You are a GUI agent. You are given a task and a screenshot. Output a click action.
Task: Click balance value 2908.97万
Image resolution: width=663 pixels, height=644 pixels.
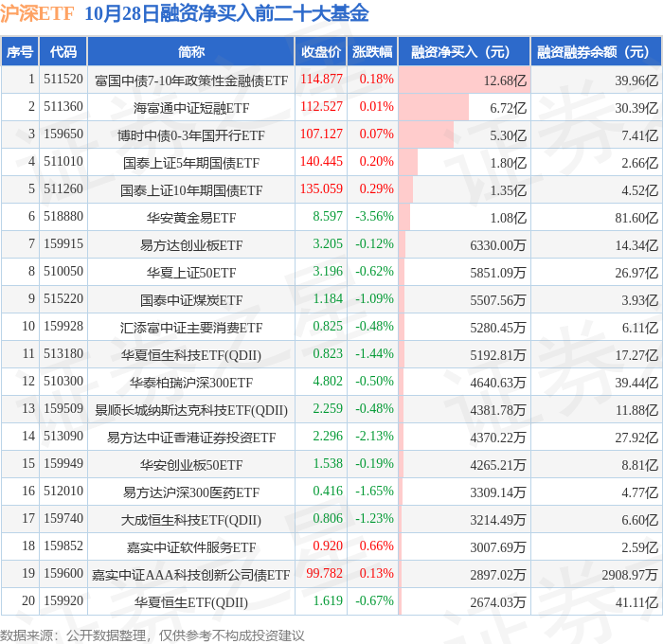[630, 575]
